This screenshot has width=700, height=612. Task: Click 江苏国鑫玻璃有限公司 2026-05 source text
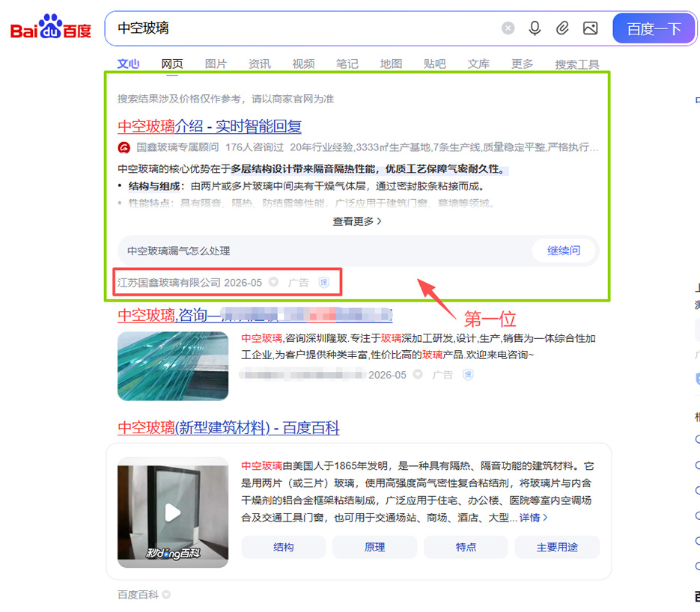coord(189,283)
